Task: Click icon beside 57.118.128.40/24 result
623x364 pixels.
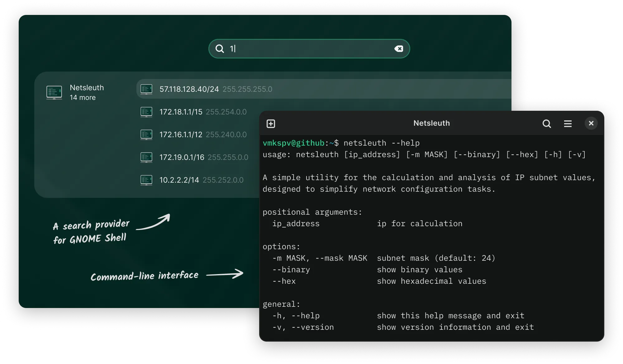Action: click(146, 89)
